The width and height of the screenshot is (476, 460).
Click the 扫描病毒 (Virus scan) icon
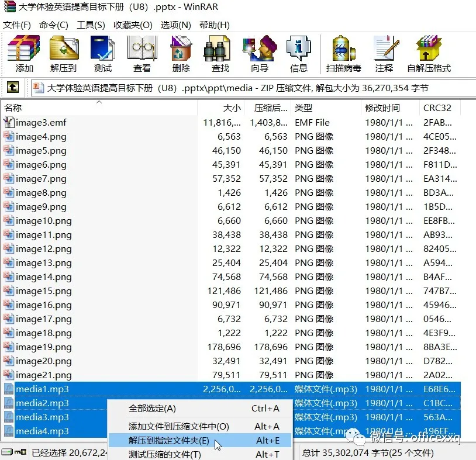coord(344,49)
